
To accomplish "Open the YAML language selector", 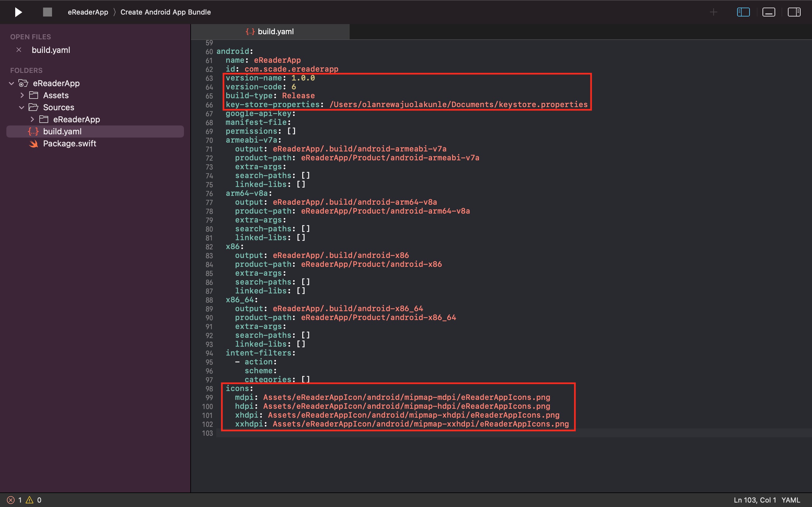I will [790, 500].
